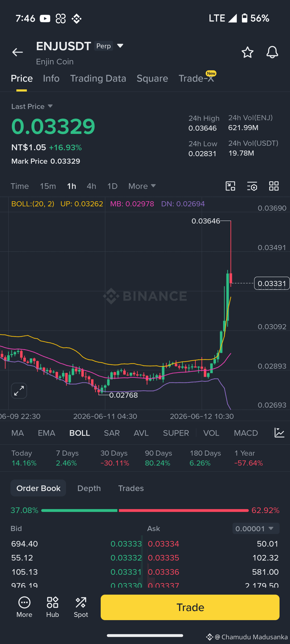290x644 pixels.
Task: Toggle BOLL indicator
Action: coord(79,433)
